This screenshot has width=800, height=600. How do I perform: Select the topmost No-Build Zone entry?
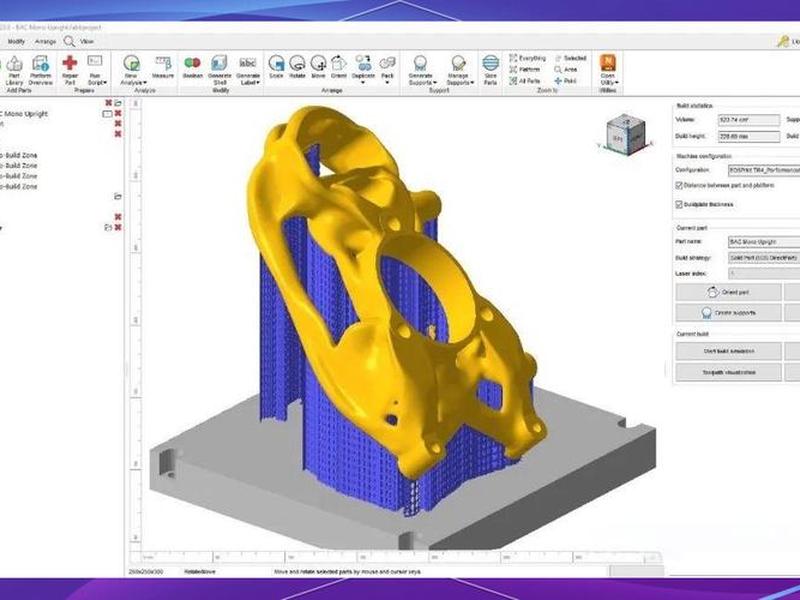[x=19, y=155]
